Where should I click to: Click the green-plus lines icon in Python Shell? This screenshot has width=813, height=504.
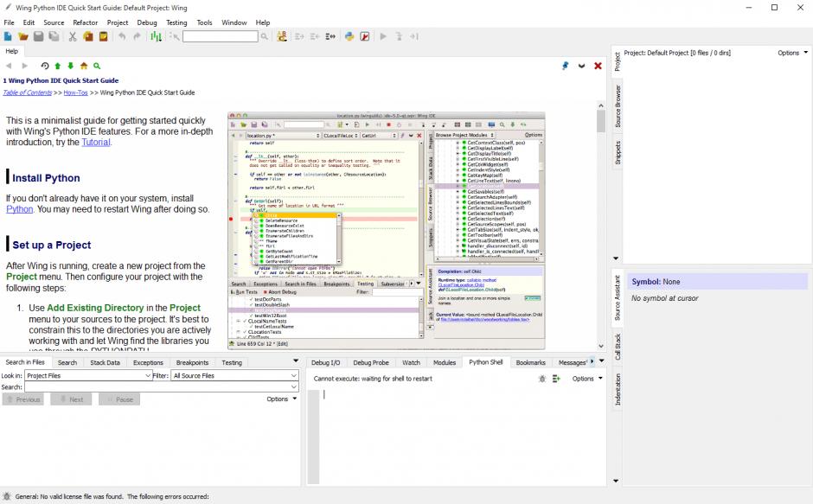coord(556,379)
